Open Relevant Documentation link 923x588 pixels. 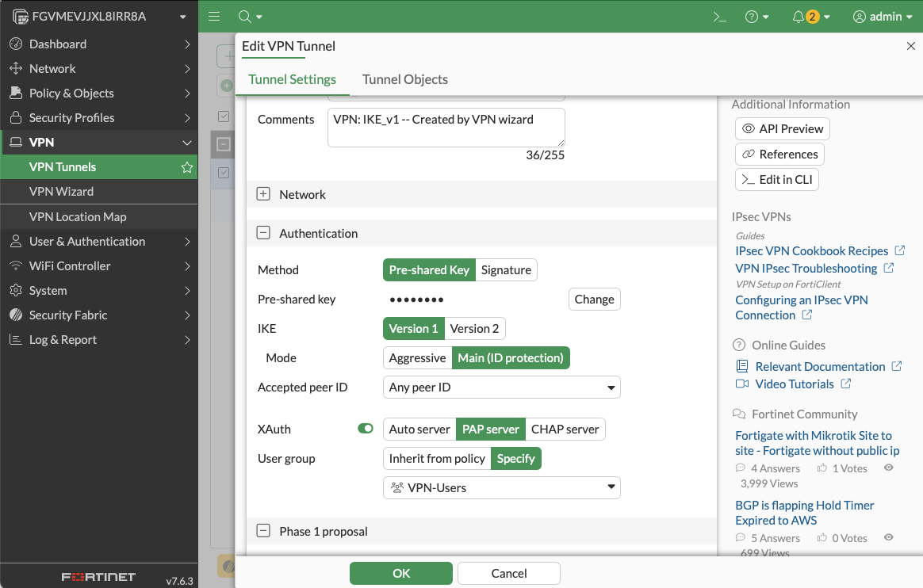pyautogui.click(x=821, y=367)
